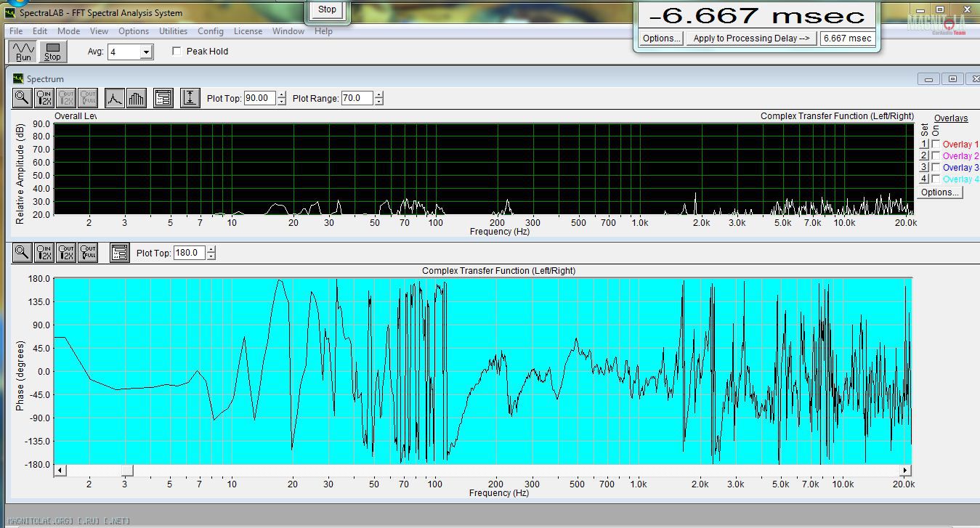Select the magnifier zoom tool above the amplitude plot
980x528 pixels.
(22, 98)
